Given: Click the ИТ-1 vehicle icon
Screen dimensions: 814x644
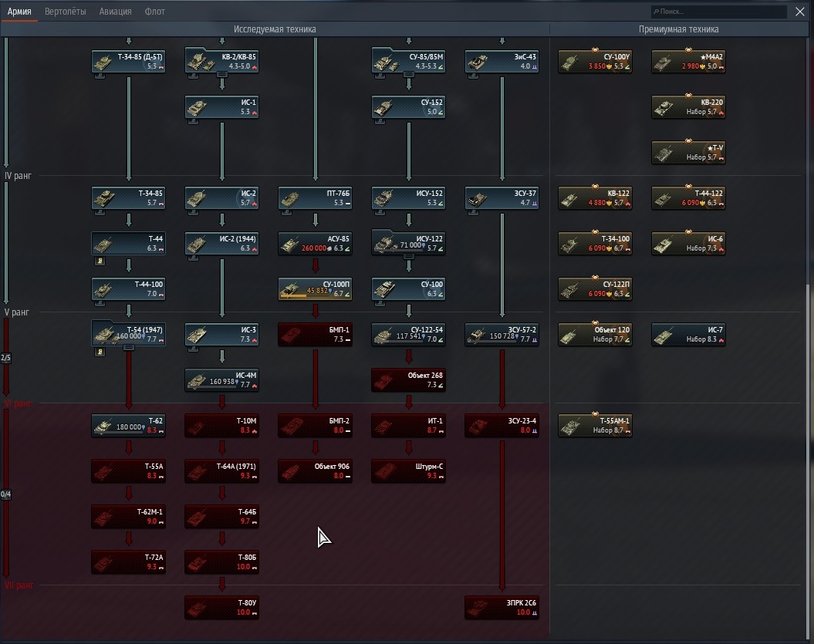Looking at the screenshot, I should point(383,426).
